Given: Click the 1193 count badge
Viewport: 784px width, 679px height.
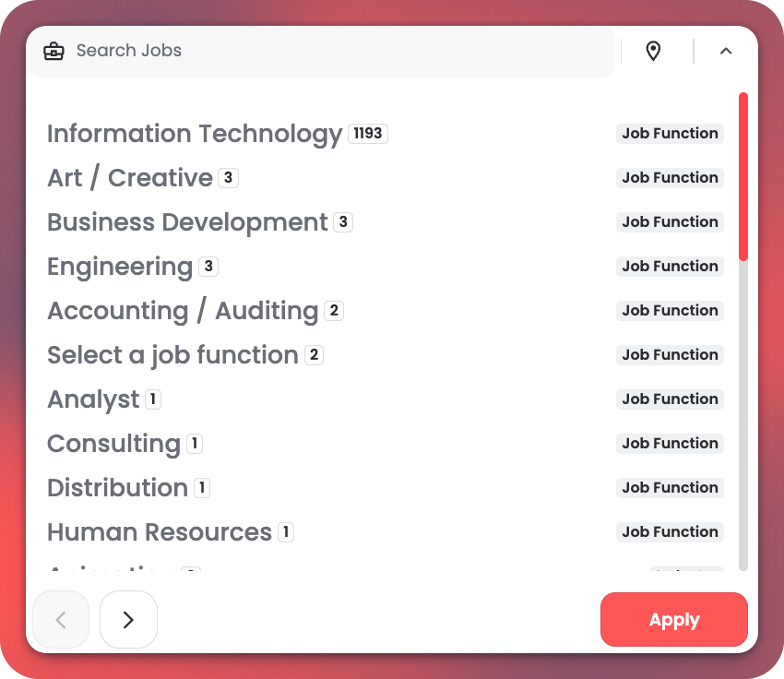Looking at the screenshot, I should coord(367,134).
